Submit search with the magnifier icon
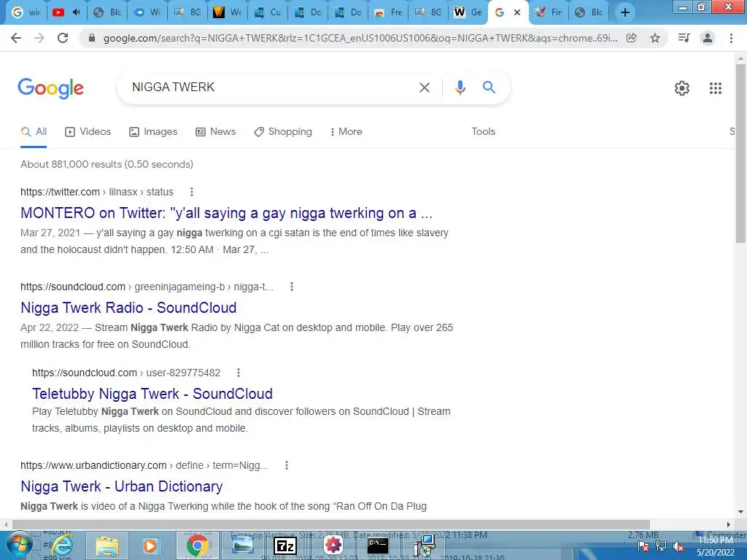 pos(489,87)
